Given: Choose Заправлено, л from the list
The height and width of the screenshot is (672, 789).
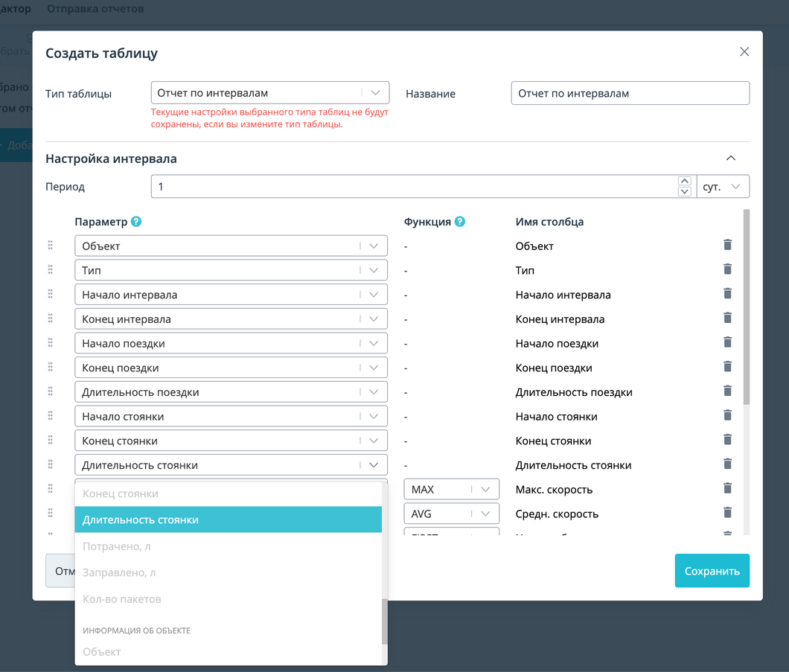Looking at the screenshot, I should pos(228,572).
